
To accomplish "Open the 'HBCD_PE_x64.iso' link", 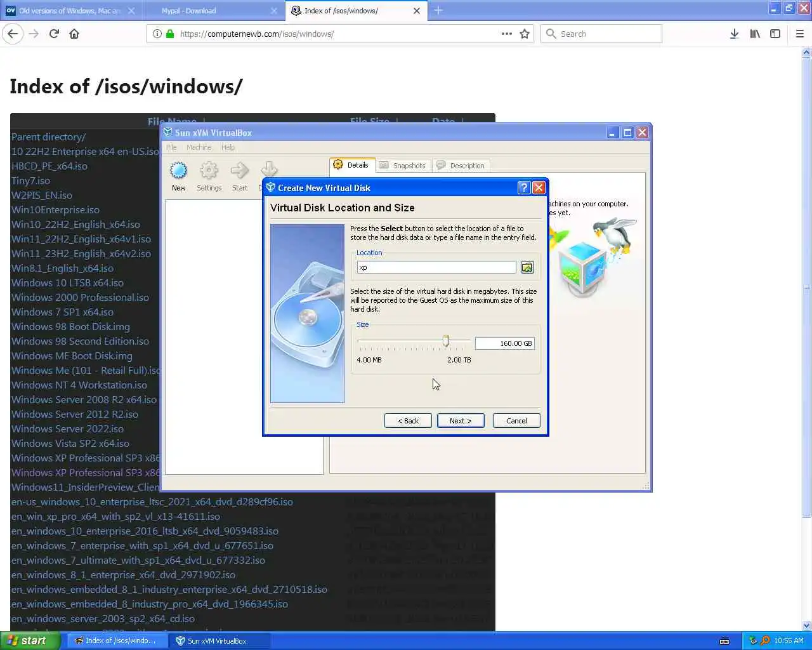I will click(x=49, y=166).
